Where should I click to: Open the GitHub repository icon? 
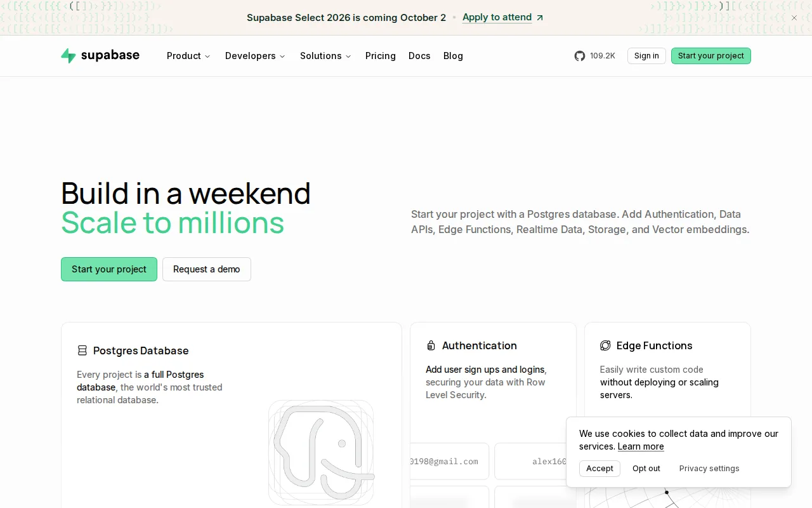point(580,56)
